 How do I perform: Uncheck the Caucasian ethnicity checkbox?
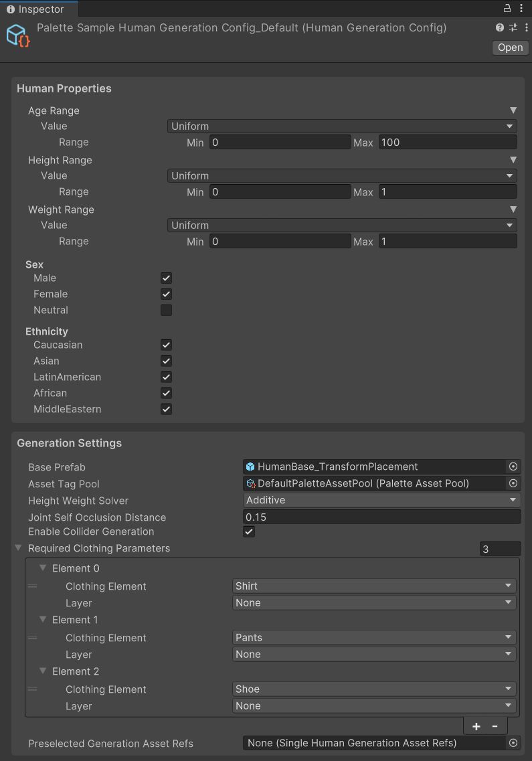pyautogui.click(x=166, y=345)
